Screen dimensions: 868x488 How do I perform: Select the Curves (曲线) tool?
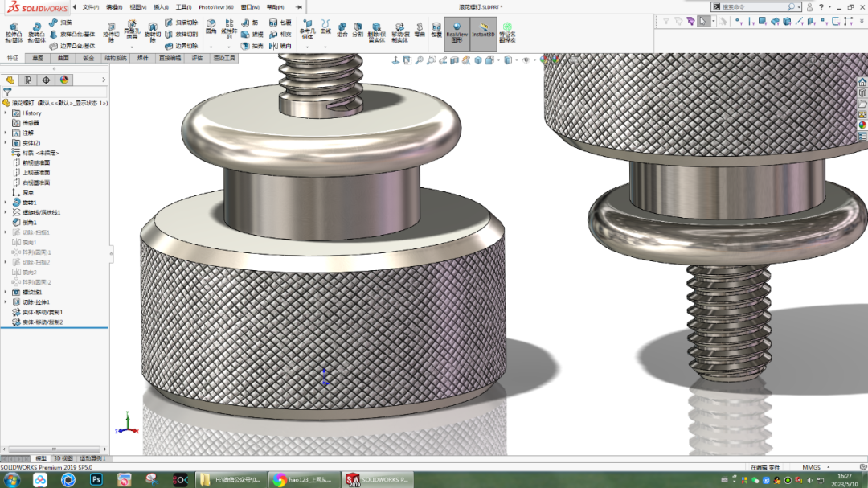(x=325, y=27)
